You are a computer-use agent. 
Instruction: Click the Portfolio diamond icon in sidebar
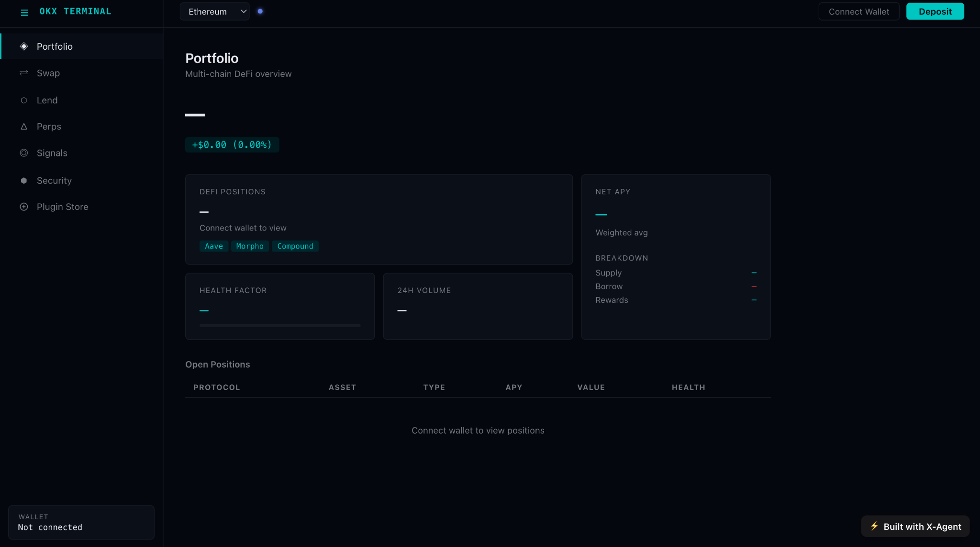24,46
